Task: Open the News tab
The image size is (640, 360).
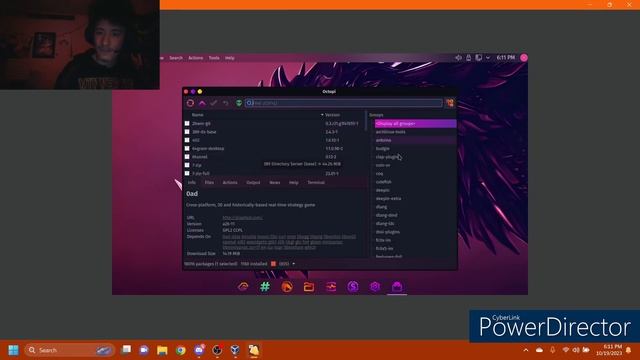Action: click(275, 182)
